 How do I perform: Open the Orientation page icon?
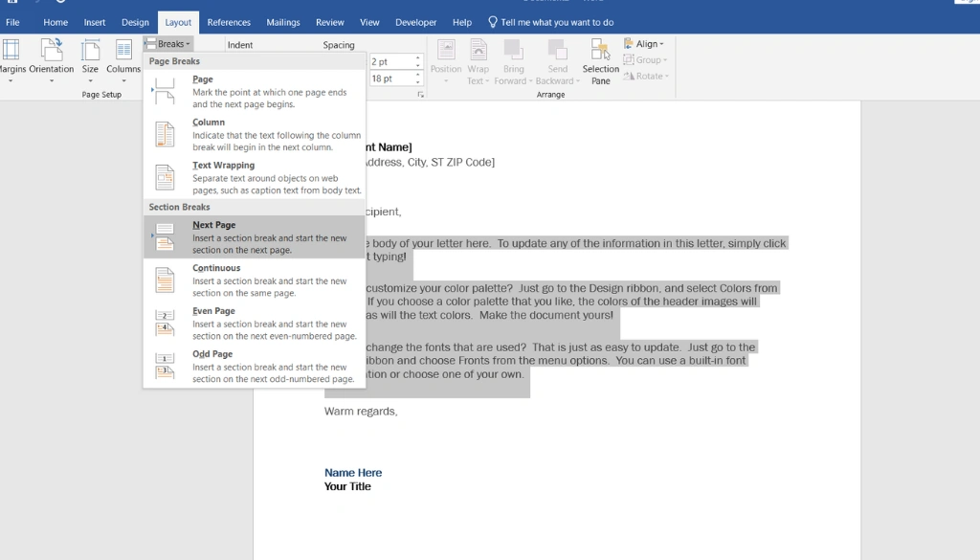(52, 50)
